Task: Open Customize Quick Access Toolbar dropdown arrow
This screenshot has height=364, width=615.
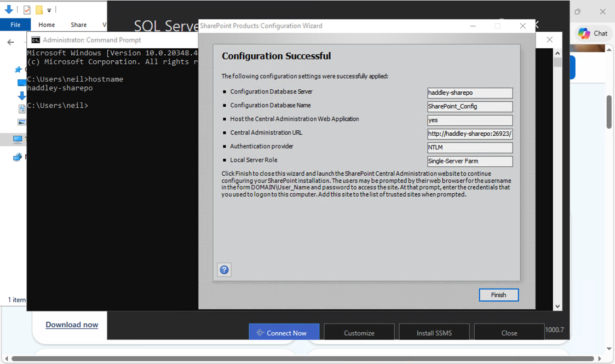Action: coord(49,10)
